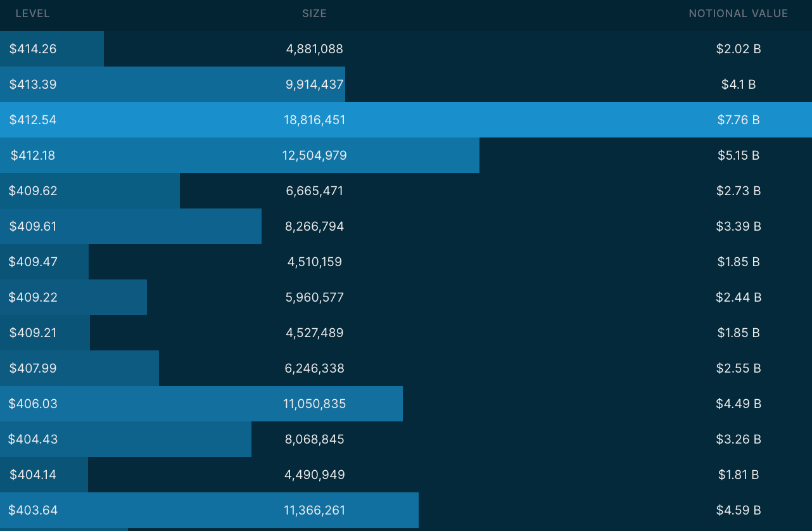Select notional value $3.39 B
812x531 pixels.
[739, 226]
